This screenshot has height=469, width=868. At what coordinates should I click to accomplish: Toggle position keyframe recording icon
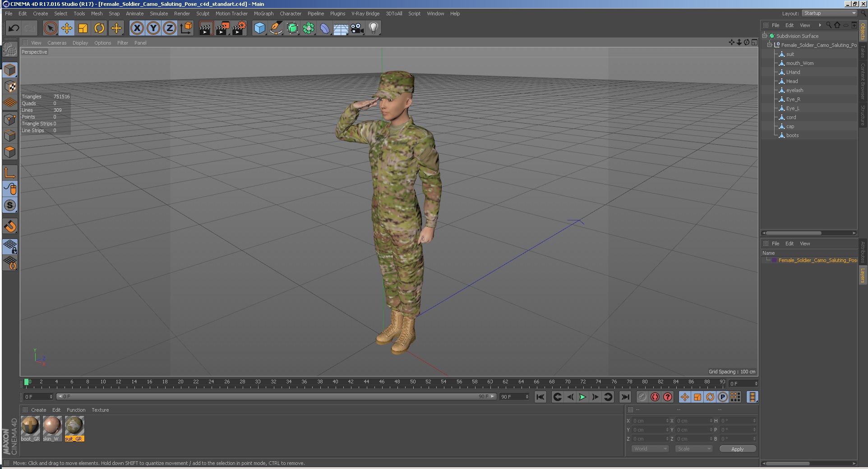(685, 397)
